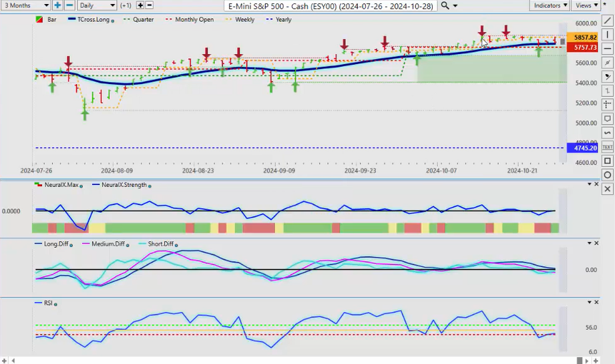Click the RSI settings dot
The height and width of the screenshot is (364, 615).
tap(55, 305)
